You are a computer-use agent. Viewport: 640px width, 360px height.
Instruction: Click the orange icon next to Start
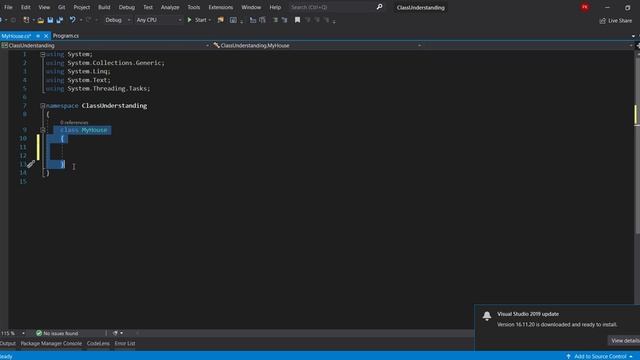(x=220, y=20)
